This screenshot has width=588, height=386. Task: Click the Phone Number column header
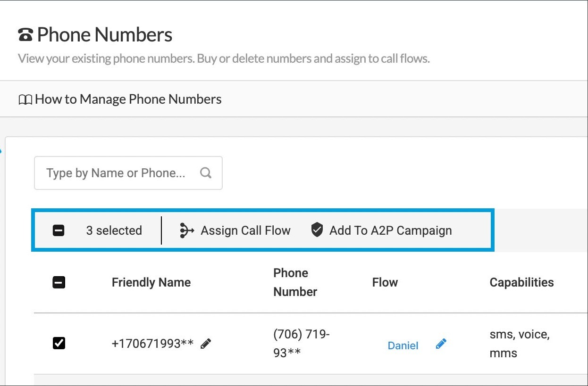pyautogui.click(x=295, y=282)
